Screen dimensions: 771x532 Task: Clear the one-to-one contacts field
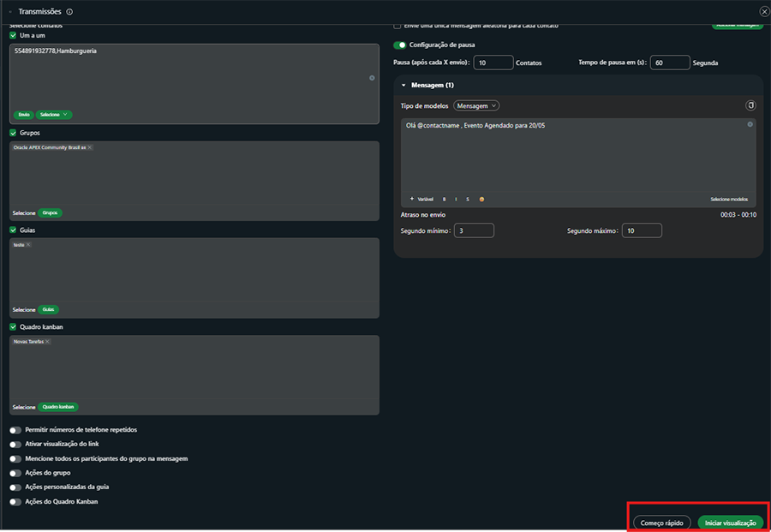pyautogui.click(x=372, y=78)
